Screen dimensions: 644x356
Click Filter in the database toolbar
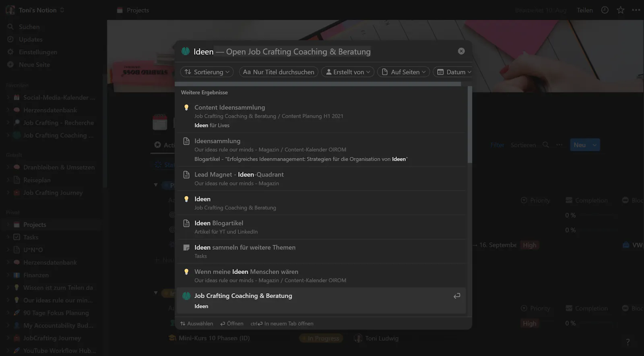pyautogui.click(x=497, y=145)
